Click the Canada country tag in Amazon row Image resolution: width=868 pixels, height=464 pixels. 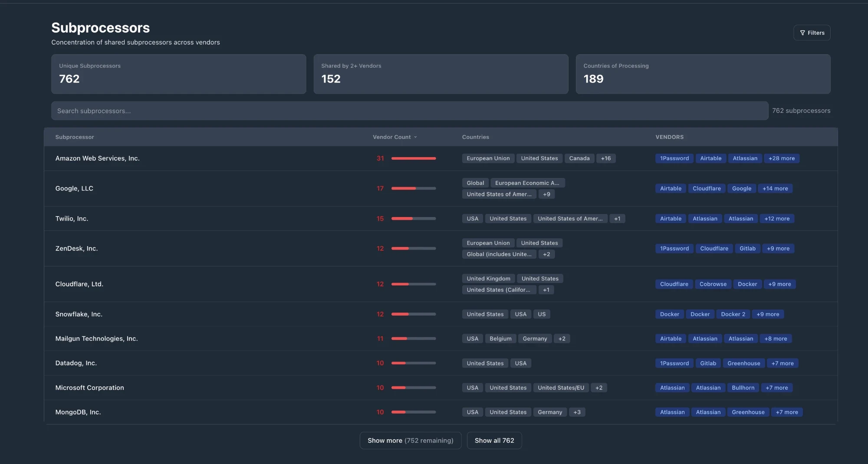[x=579, y=158]
